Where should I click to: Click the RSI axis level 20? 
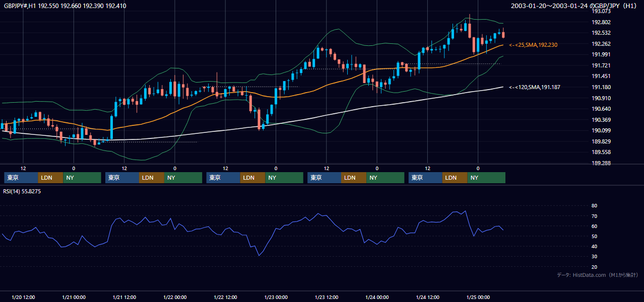pyautogui.click(x=594, y=267)
